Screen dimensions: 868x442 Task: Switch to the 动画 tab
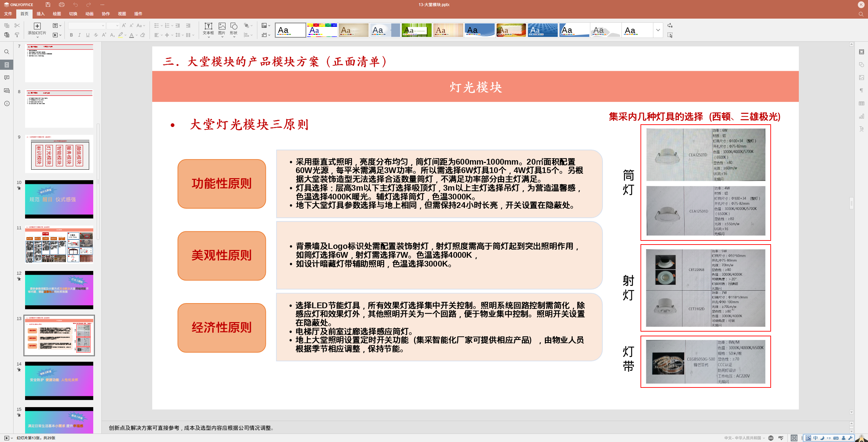pos(90,14)
